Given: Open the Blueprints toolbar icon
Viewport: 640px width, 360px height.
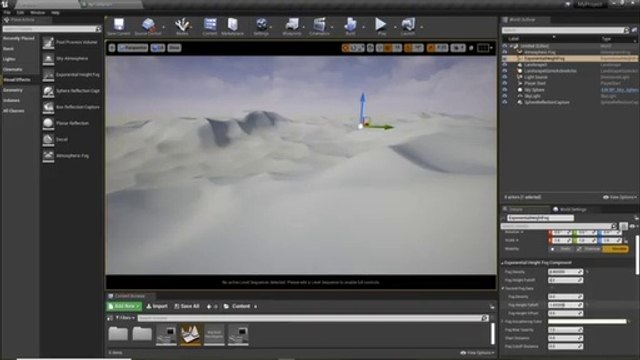Looking at the screenshot, I should [x=292, y=25].
